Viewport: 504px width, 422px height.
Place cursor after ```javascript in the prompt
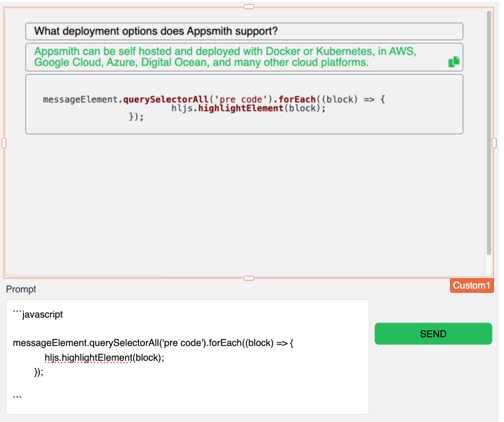click(x=63, y=315)
